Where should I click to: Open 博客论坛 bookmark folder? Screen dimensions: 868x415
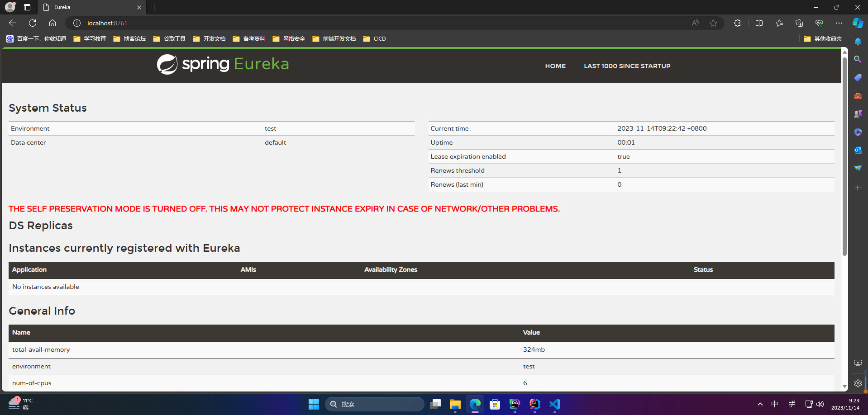coord(129,39)
